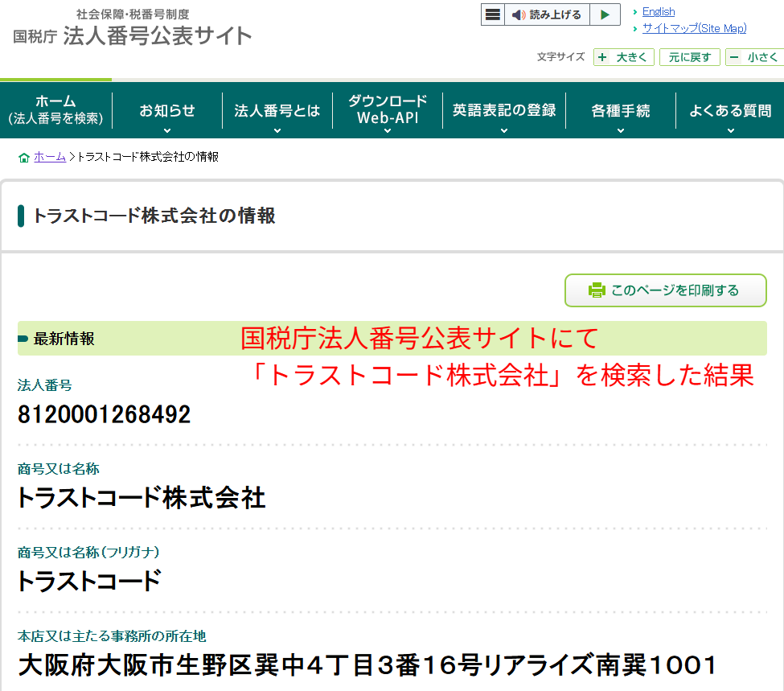Screen dimensions: 784x691
Task: Click the green play triangle button
Action: coord(605,14)
